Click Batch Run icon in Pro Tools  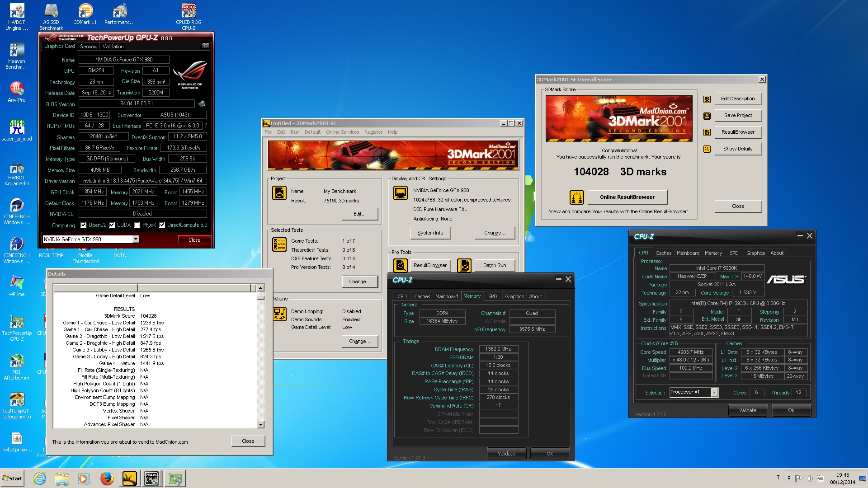(x=464, y=266)
